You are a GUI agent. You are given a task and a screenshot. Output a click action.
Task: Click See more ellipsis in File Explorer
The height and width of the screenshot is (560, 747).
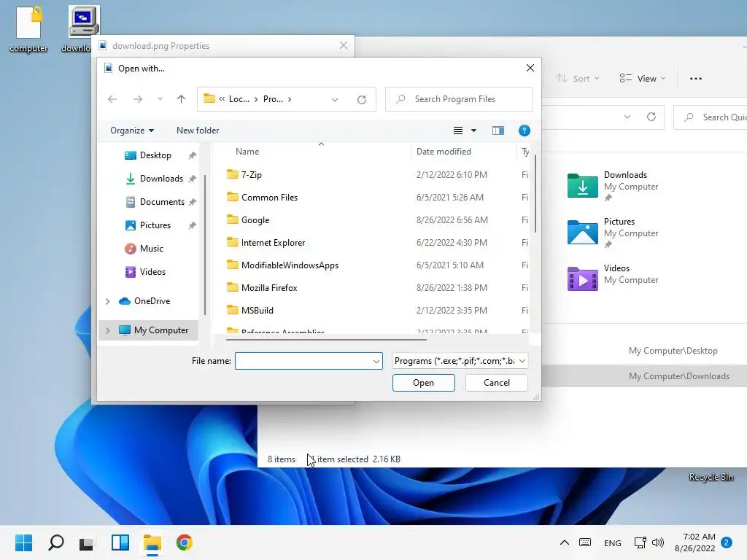tap(695, 79)
